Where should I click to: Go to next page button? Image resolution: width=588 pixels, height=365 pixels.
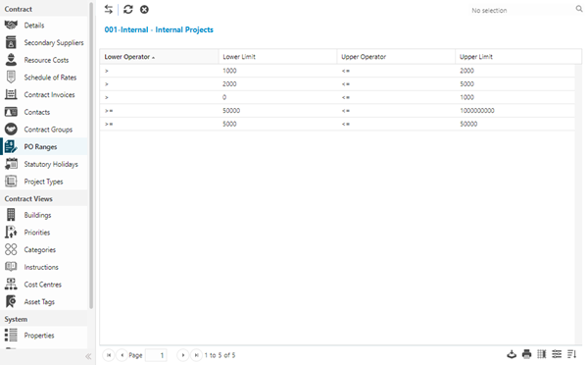(182, 355)
